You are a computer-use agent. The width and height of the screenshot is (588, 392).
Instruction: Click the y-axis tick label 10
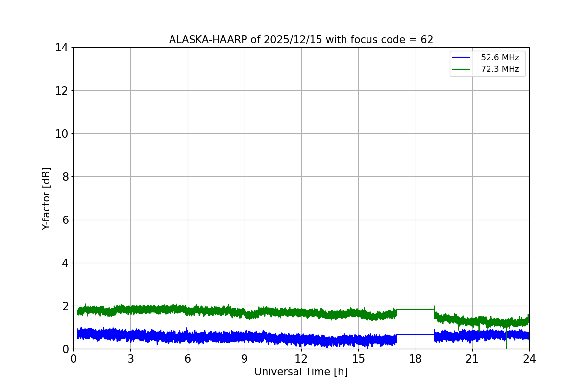click(61, 134)
